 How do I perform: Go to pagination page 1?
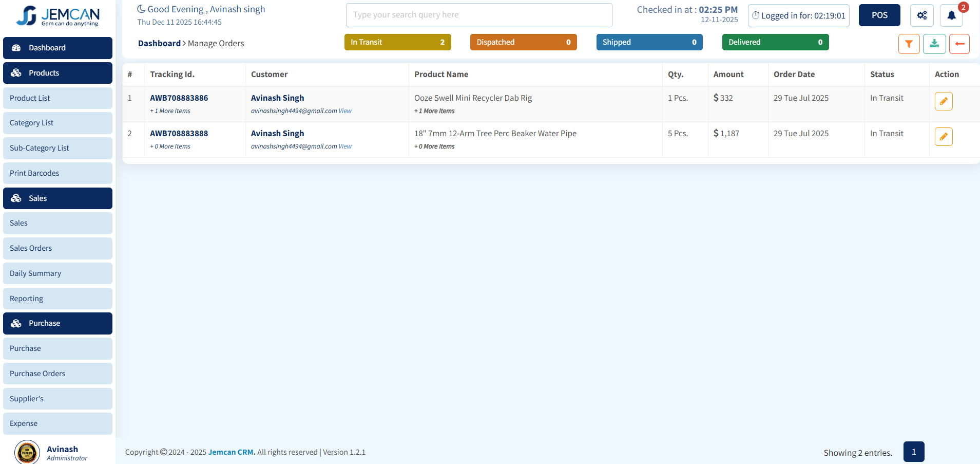(913, 452)
